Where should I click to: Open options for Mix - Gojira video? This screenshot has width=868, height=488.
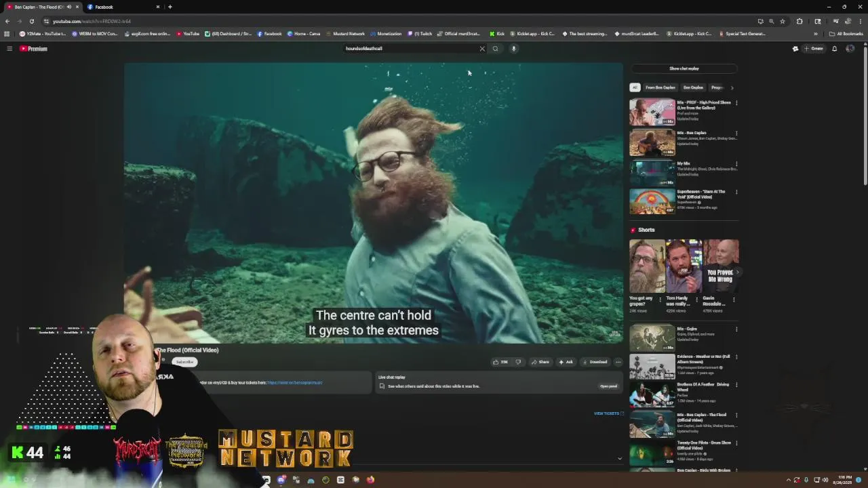click(x=736, y=329)
